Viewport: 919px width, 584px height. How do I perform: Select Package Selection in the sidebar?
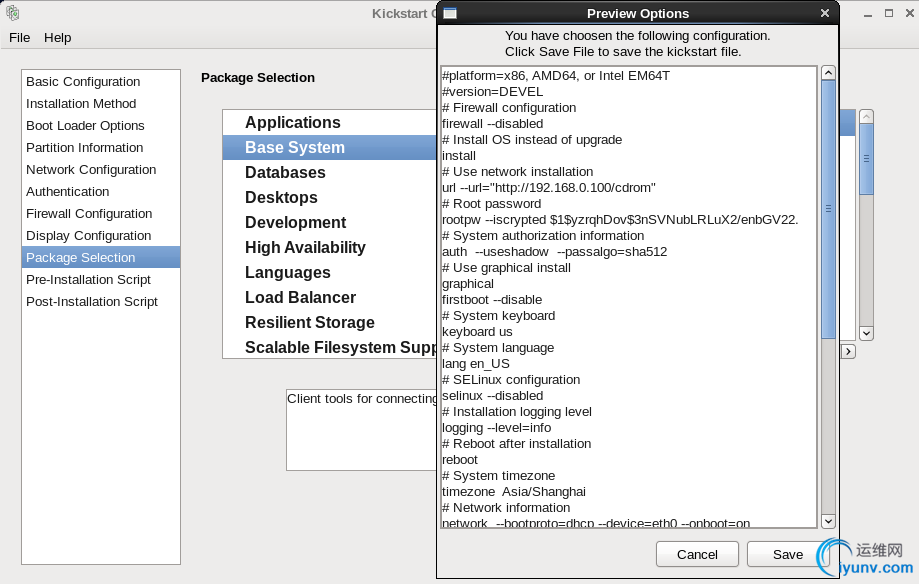pyautogui.click(x=101, y=257)
